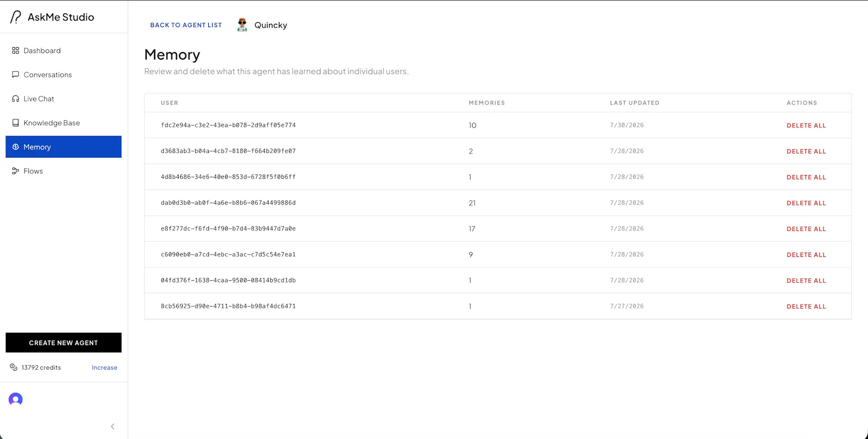Click the Flows diagram icon
This screenshot has width=868, height=439.
pyautogui.click(x=16, y=171)
